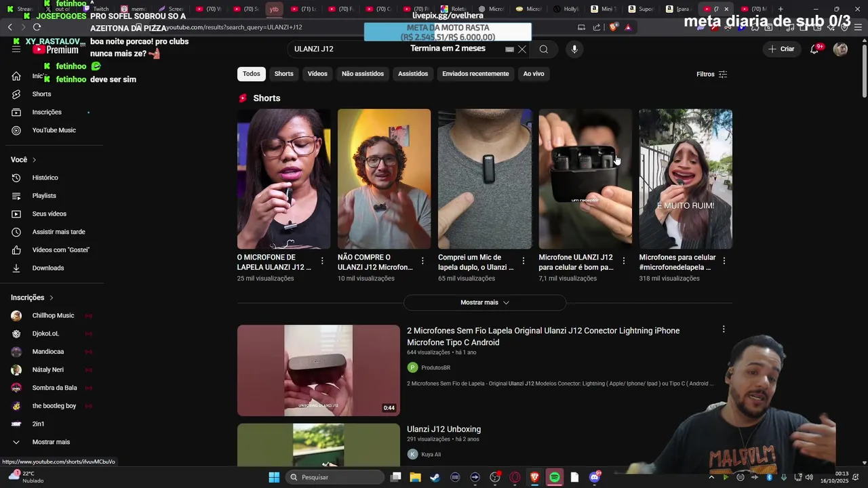The image size is (868, 488).
Task: Open Windows Start menu
Action: coord(274,477)
